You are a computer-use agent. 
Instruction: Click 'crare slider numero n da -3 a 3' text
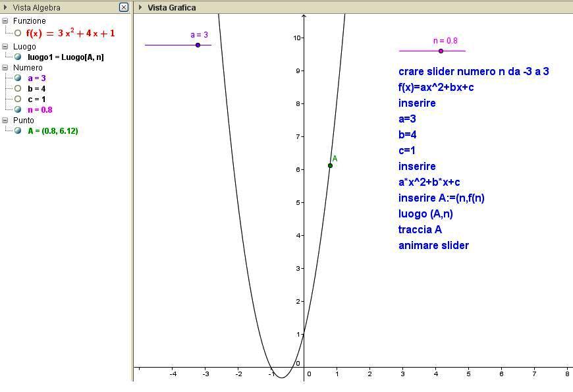(474, 71)
